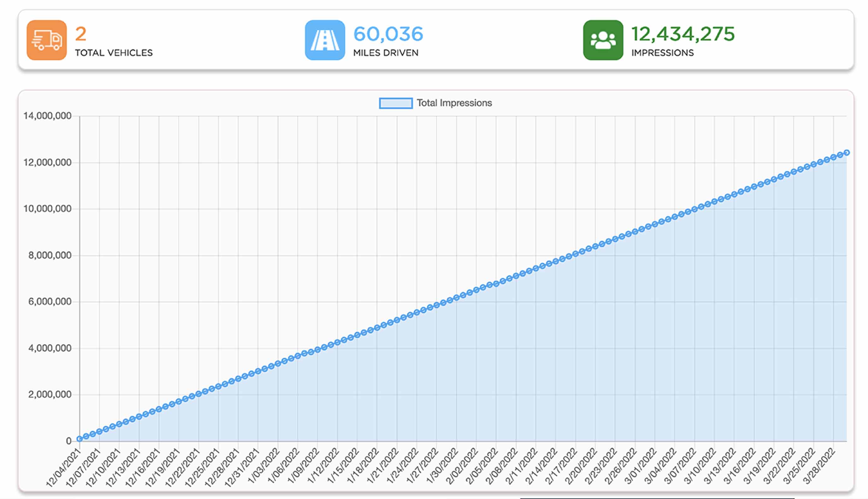
Task: Click the last data point on chart
Action: [847, 153]
